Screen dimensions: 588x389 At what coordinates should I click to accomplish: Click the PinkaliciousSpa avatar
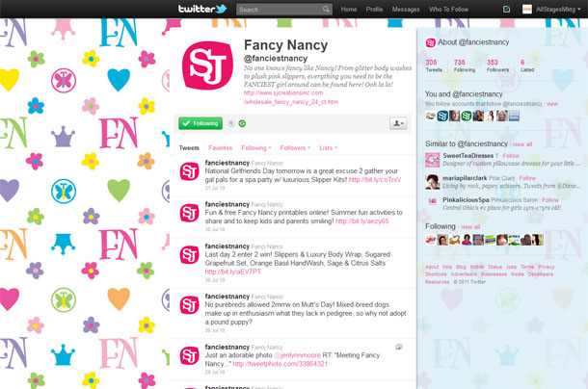[433, 201]
